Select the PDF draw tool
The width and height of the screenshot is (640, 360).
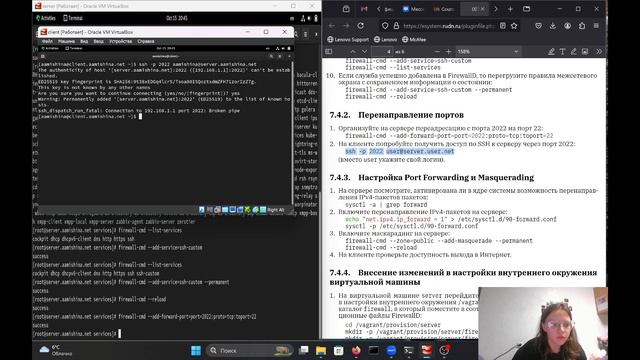click(x=573, y=51)
